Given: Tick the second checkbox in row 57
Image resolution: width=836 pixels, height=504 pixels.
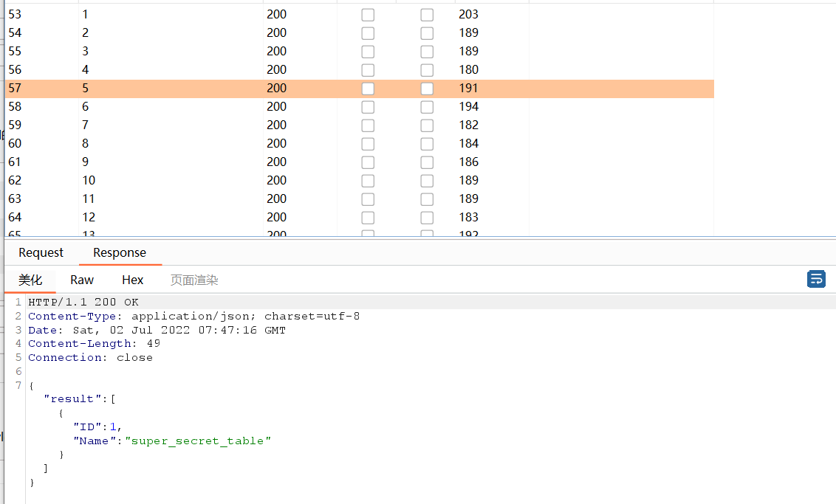Looking at the screenshot, I should click(x=427, y=89).
